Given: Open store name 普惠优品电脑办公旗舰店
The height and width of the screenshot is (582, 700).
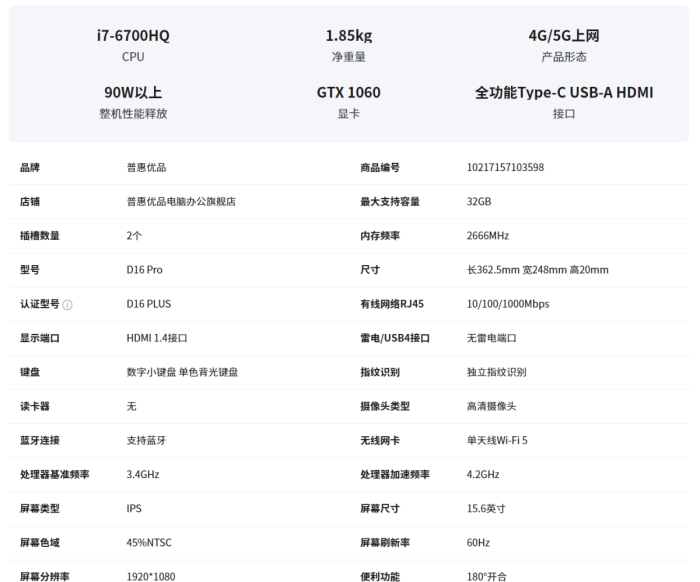Looking at the screenshot, I should pos(181,202).
